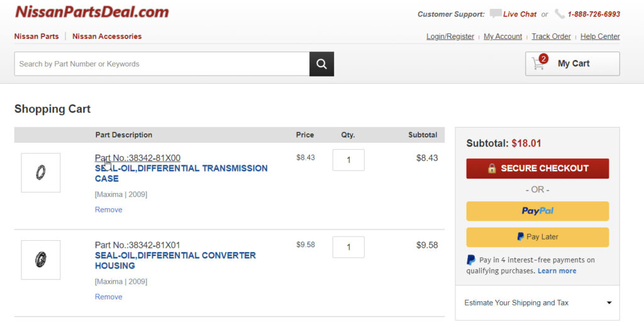
Task: Click the Live Chat bubble icon
Action: [496, 14]
